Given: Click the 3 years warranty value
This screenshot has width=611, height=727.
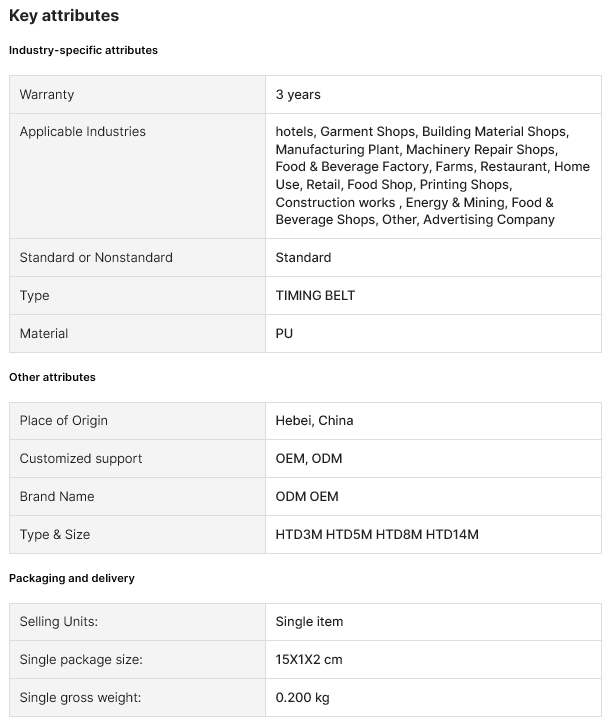Looking at the screenshot, I should tap(298, 95).
